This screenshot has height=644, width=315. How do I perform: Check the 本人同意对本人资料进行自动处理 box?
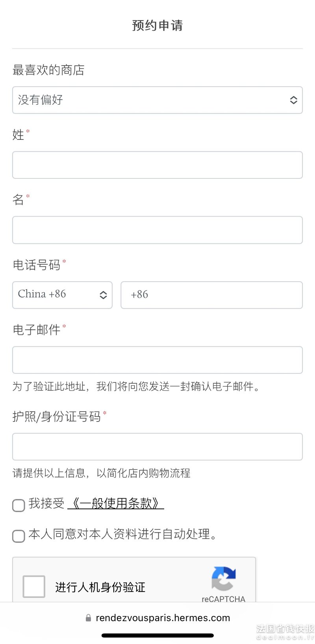click(x=19, y=536)
